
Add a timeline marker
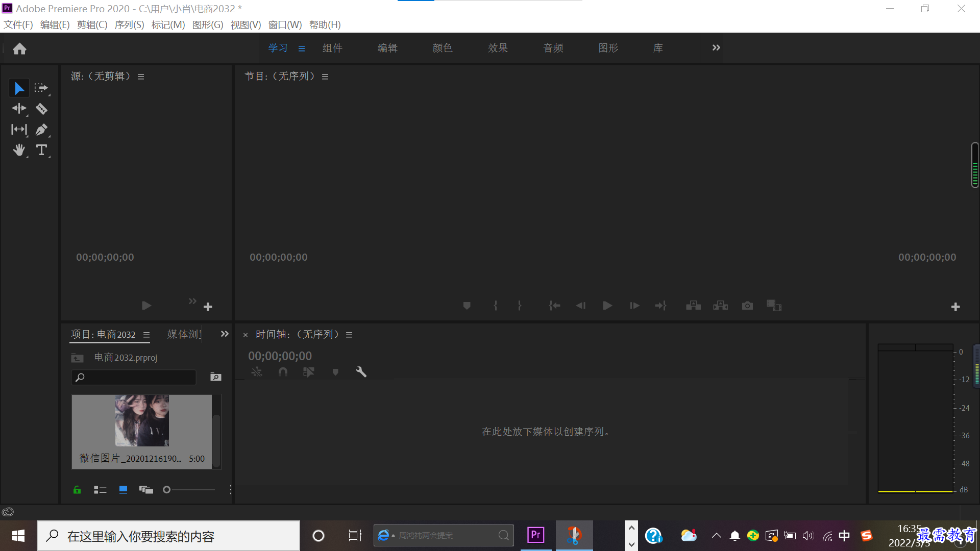[x=335, y=372]
